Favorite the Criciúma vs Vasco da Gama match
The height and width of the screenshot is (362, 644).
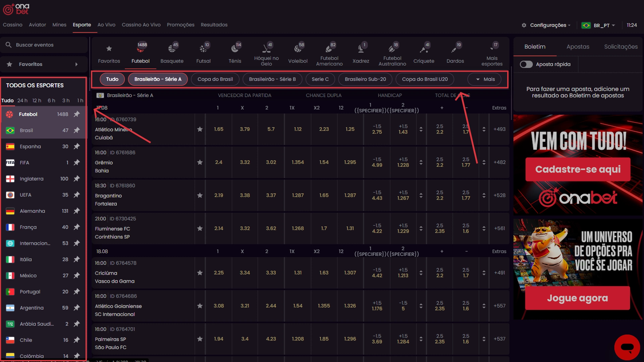pos(200,273)
